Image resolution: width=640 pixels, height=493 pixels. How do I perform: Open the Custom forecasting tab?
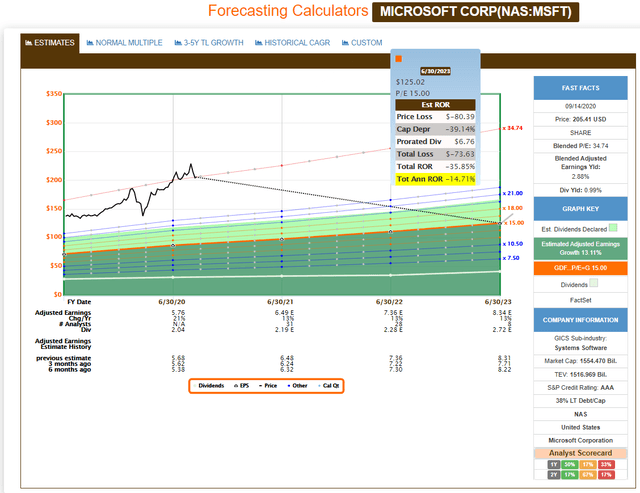(x=366, y=43)
